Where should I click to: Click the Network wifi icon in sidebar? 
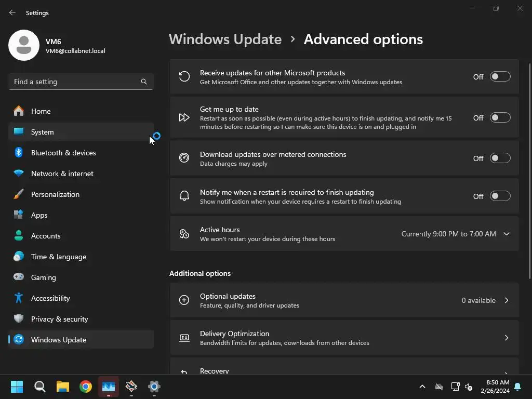pos(19,174)
